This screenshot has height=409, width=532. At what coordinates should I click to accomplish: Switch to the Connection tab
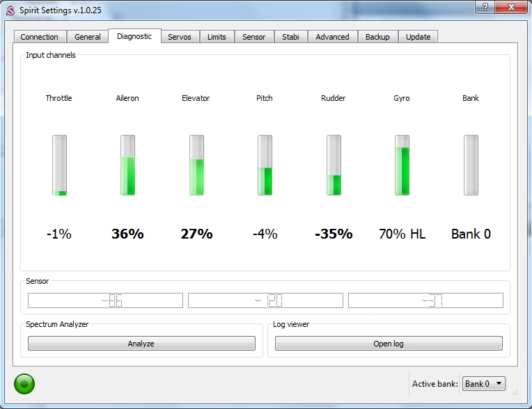tap(39, 37)
